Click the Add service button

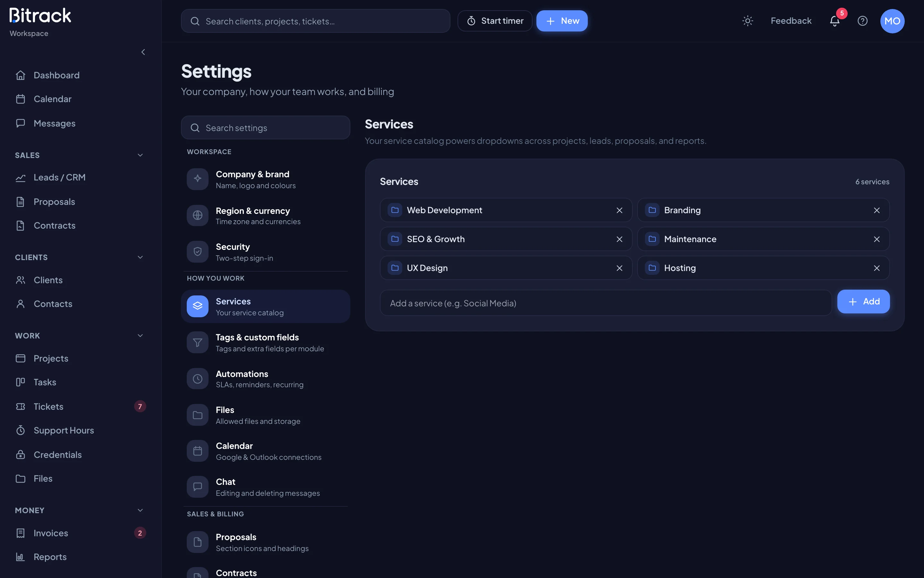pos(863,302)
